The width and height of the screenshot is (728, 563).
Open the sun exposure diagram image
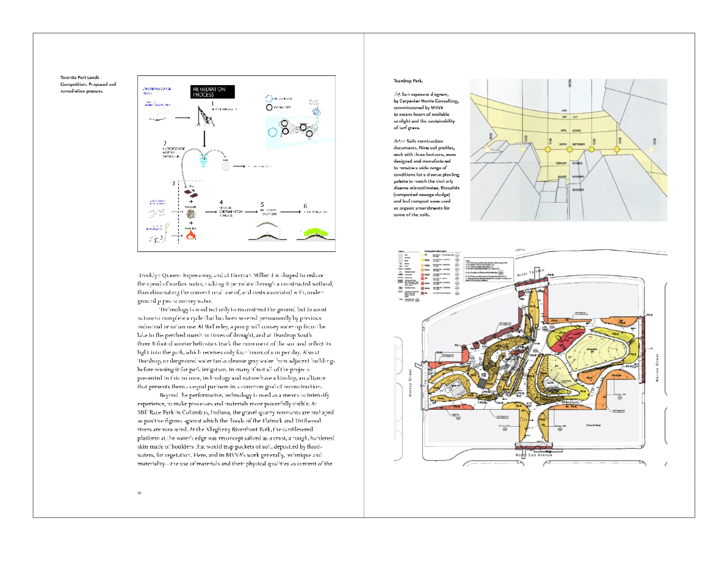click(568, 150)
